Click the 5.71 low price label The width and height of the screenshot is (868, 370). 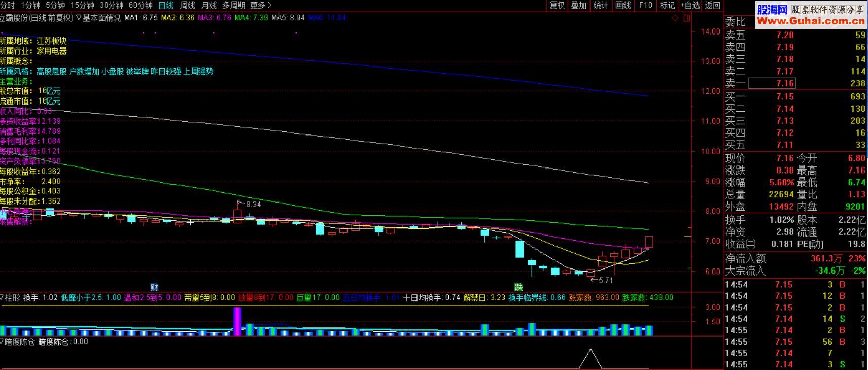coord(606,280)
